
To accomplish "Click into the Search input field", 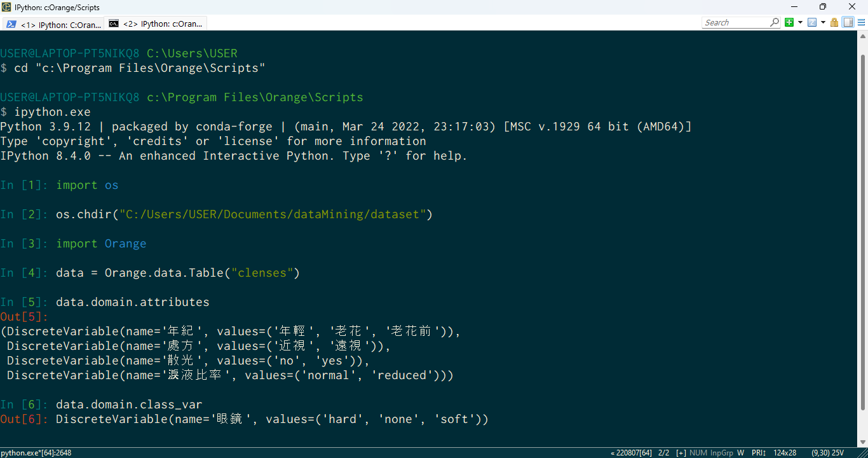I will 735,22.
